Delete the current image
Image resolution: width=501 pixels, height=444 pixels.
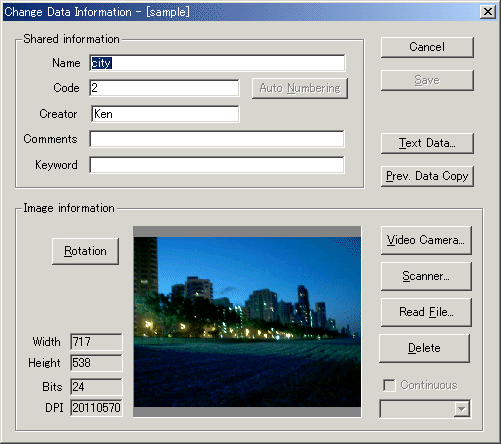[x=424, y=348]
